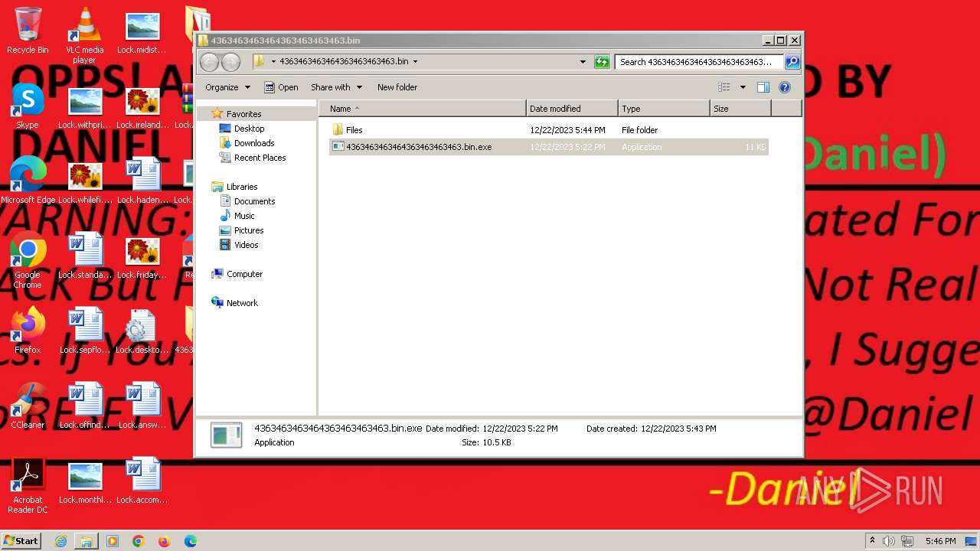
Task: Select the Files folder row
Action: tap(548, 130)
